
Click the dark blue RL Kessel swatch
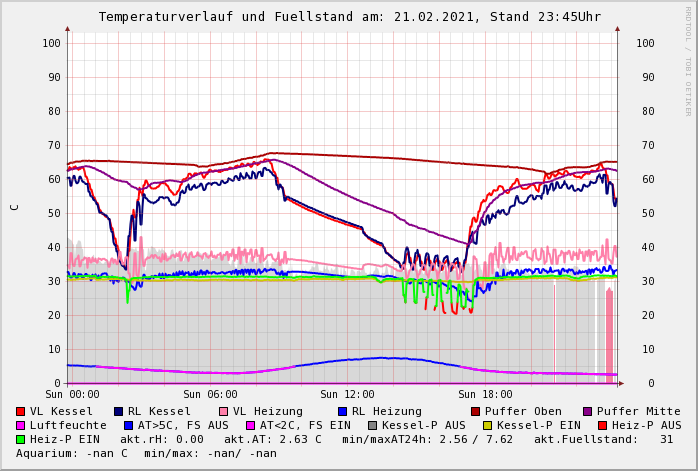coord(119,411)
